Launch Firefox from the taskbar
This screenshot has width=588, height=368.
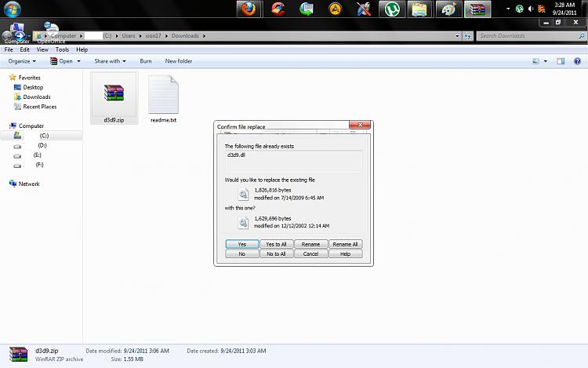249,9
